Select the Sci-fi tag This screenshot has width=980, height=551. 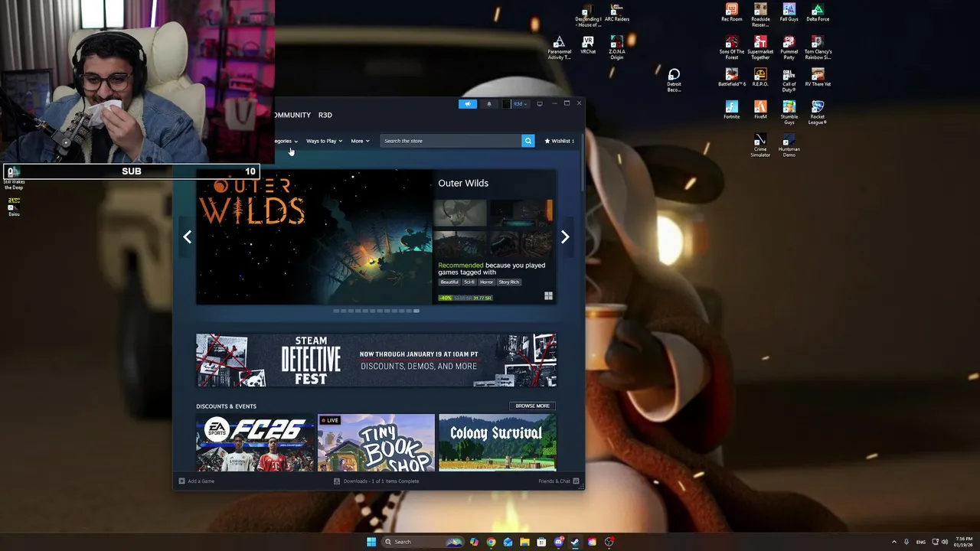pos(469,282)
